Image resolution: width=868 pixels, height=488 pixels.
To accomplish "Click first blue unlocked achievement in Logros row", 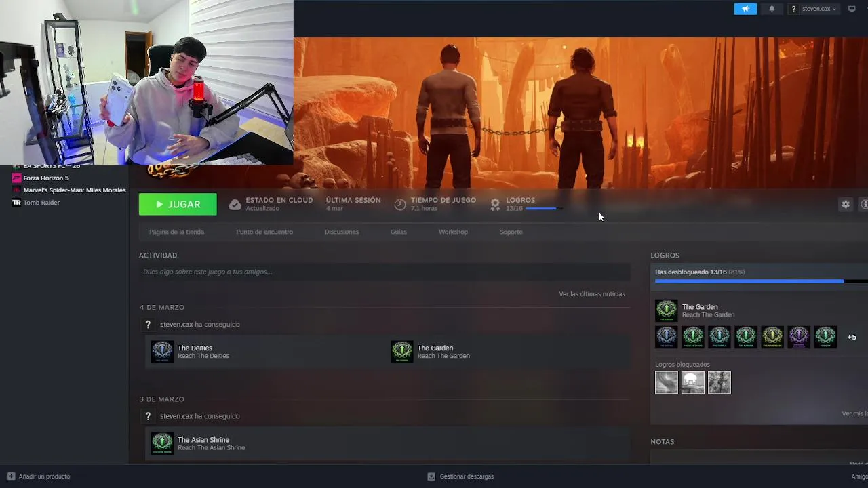I will 666,337.
